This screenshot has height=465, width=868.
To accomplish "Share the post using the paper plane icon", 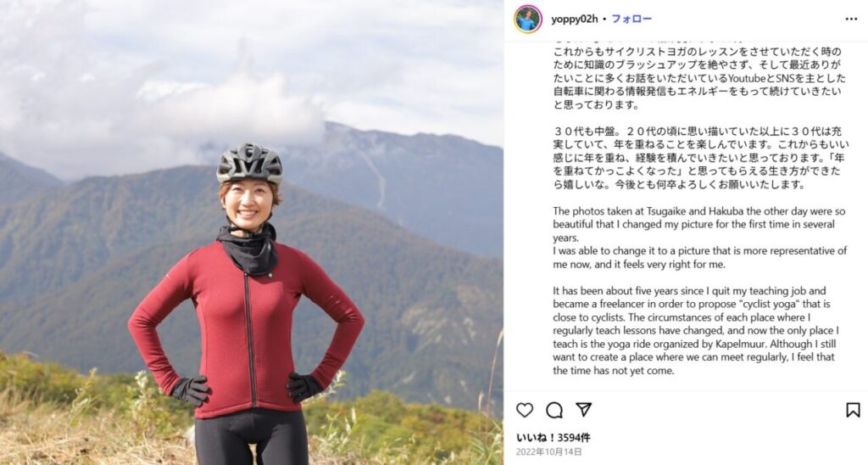I will coord(583,410).
